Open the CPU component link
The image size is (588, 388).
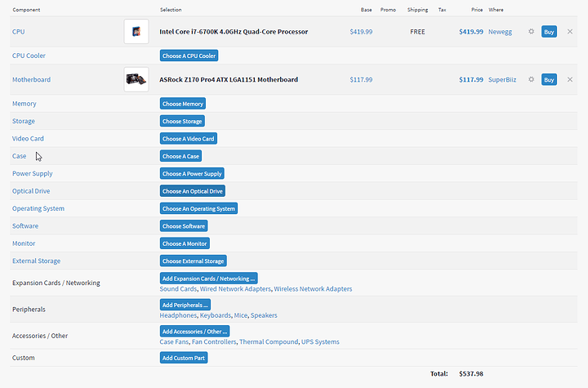click(x=18, y=32)
